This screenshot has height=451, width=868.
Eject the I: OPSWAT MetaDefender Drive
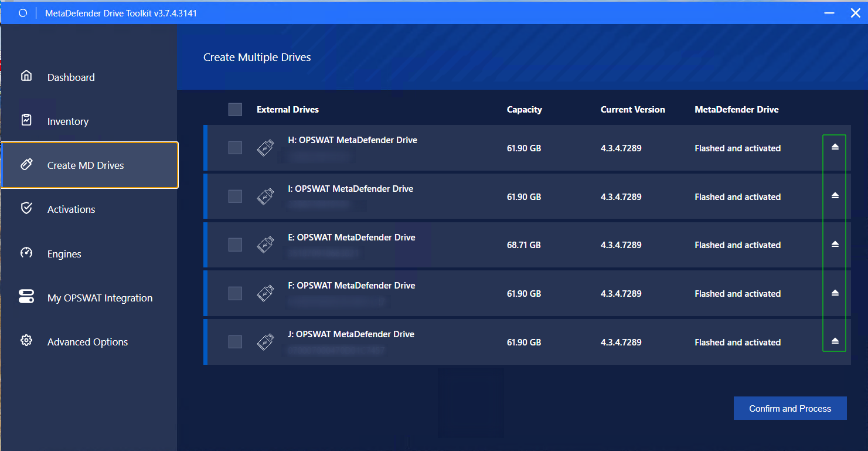[x=835, y=196]
